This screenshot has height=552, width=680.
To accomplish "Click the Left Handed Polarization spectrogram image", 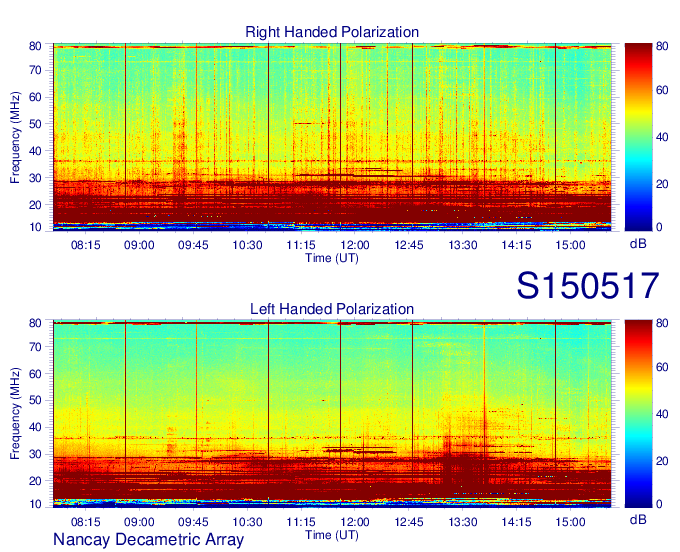I will [332, 414].
